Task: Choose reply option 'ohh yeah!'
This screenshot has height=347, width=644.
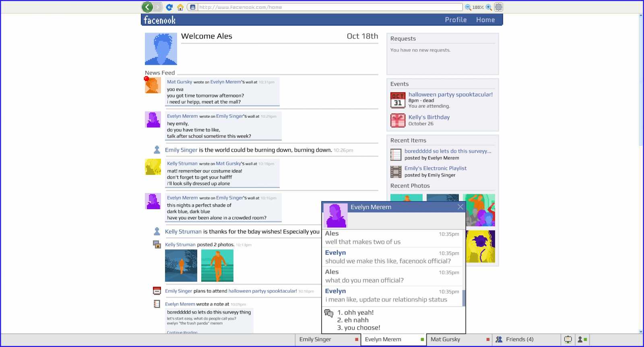Action: 355,312
